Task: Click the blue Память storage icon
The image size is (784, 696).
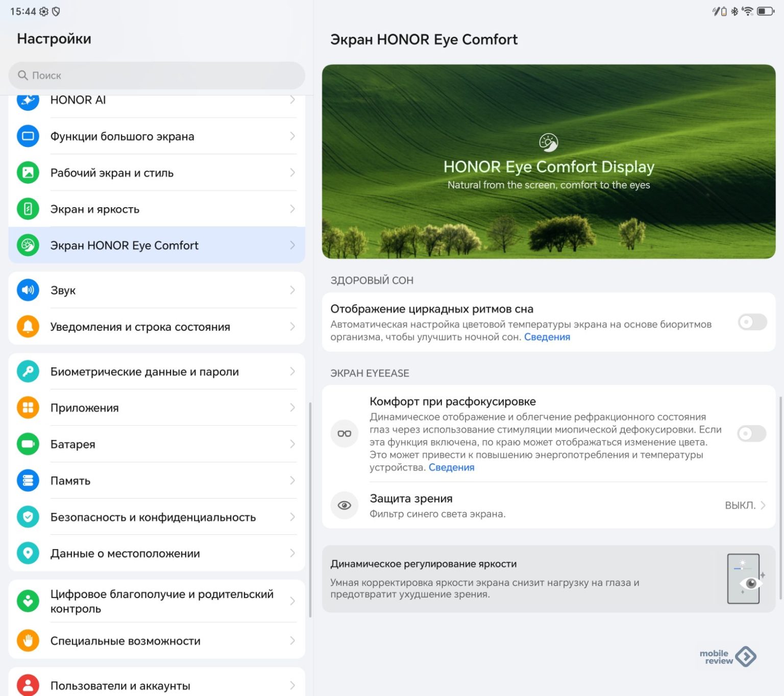Action: (x=28, y=481)
